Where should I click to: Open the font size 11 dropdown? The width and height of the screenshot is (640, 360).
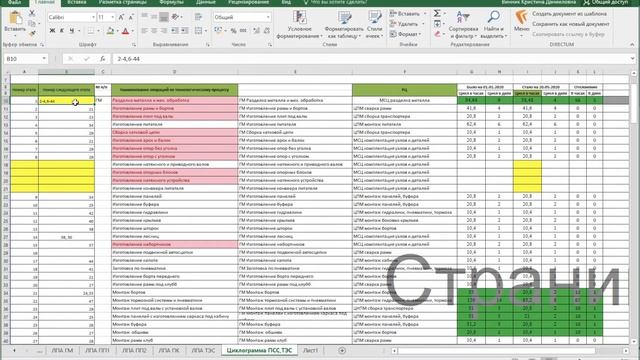click(x=113, y=17)
